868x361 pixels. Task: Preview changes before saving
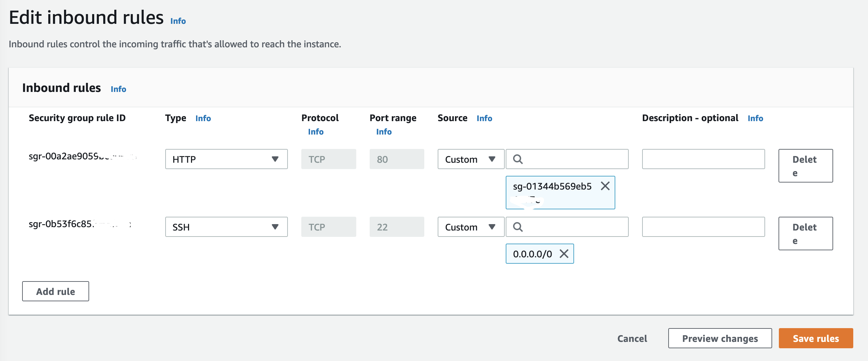coord(720,338)
